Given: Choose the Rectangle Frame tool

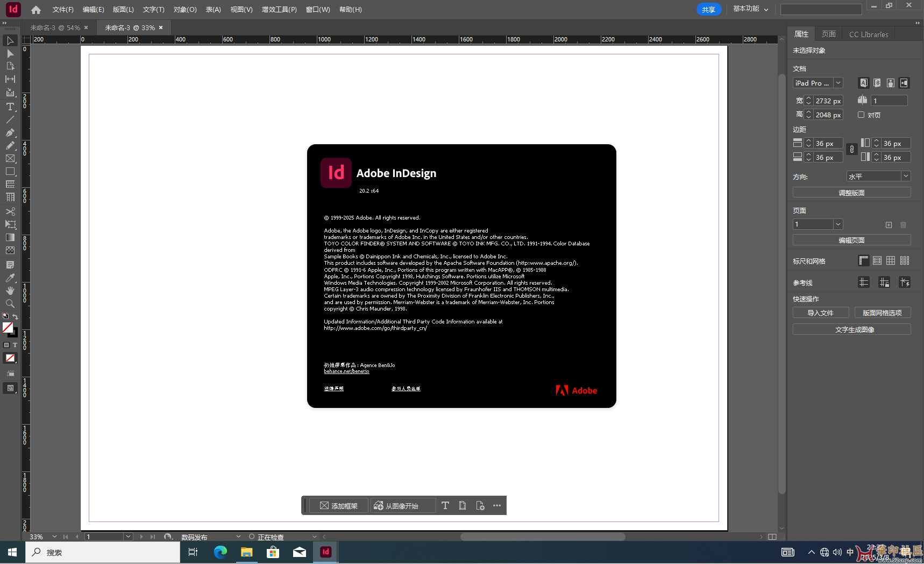Looking at the screenshot, I should [x=10, y=158].
